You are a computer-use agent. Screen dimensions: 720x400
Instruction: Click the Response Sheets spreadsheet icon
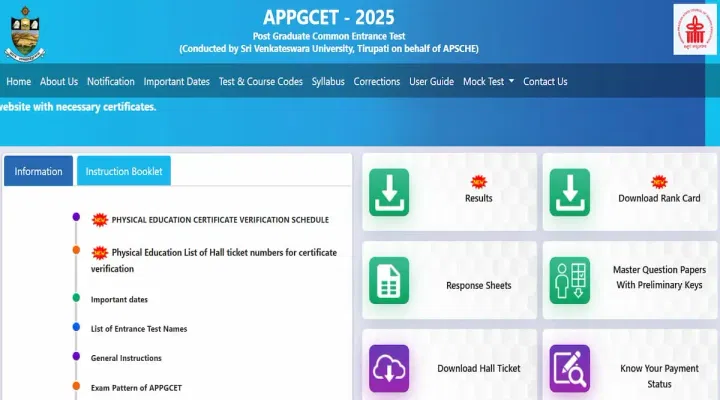coord(389,280)
